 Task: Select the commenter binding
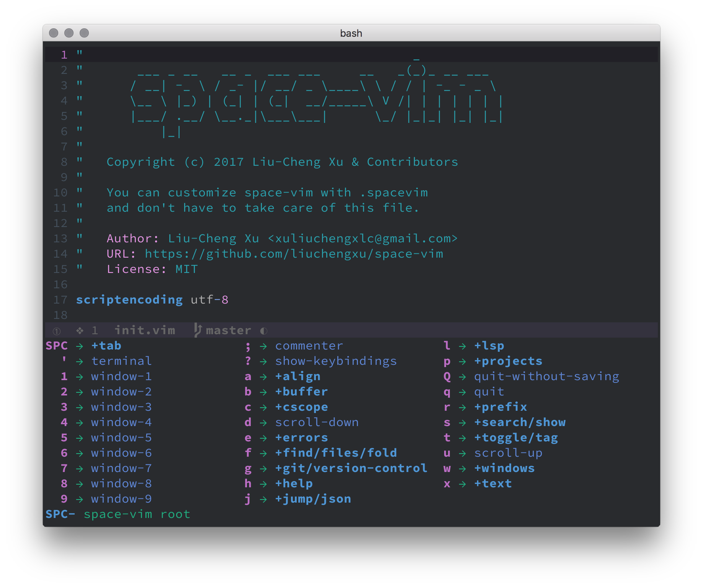309,345
